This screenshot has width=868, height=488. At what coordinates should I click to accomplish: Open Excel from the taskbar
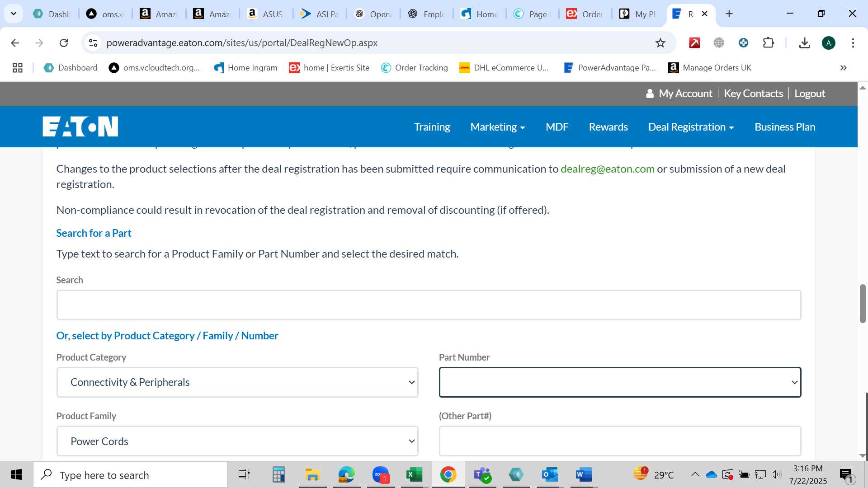tap(414, 474)
